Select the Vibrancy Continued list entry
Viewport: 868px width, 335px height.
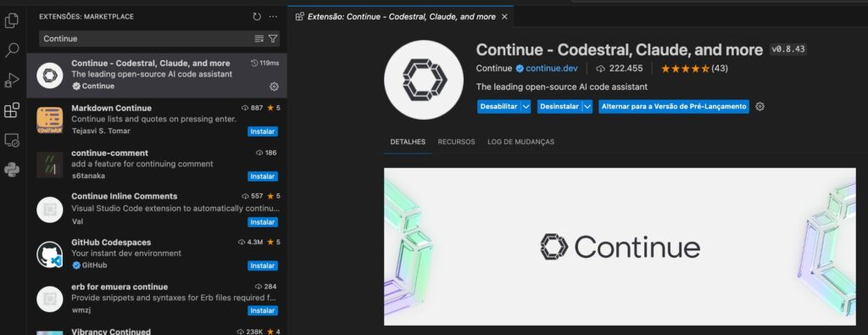pos(157,331)
